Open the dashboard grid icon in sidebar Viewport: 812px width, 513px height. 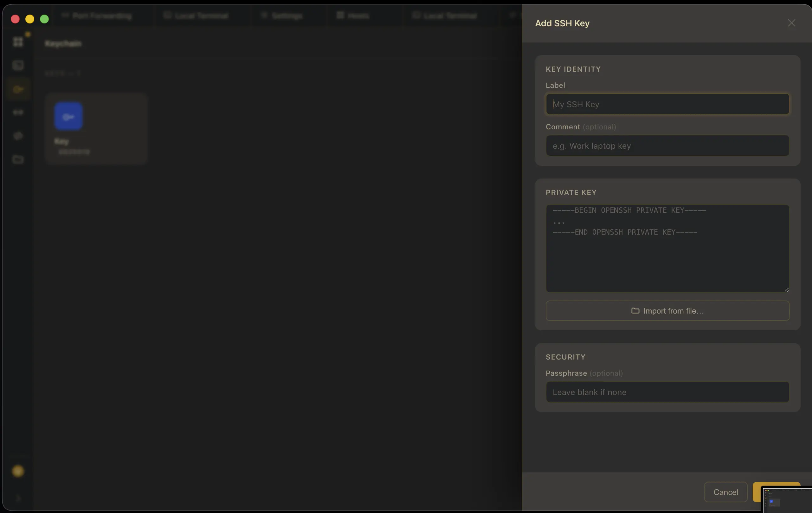18,42
